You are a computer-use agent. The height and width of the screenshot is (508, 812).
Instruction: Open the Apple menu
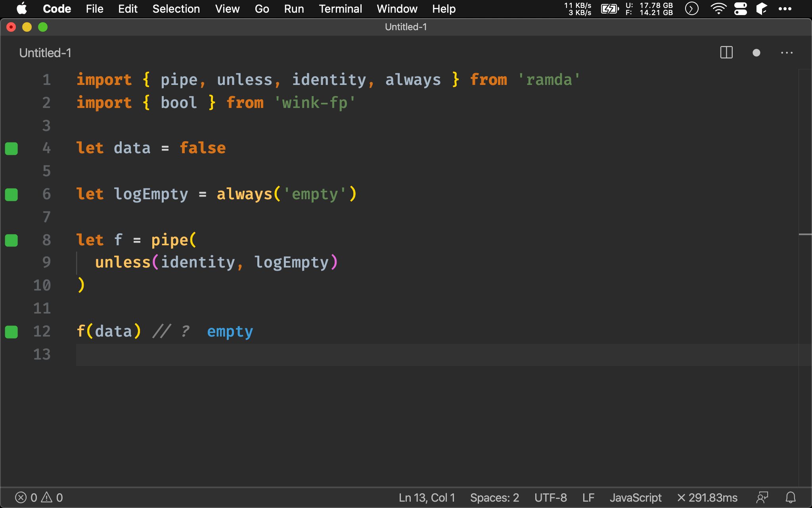click(22, 9)
